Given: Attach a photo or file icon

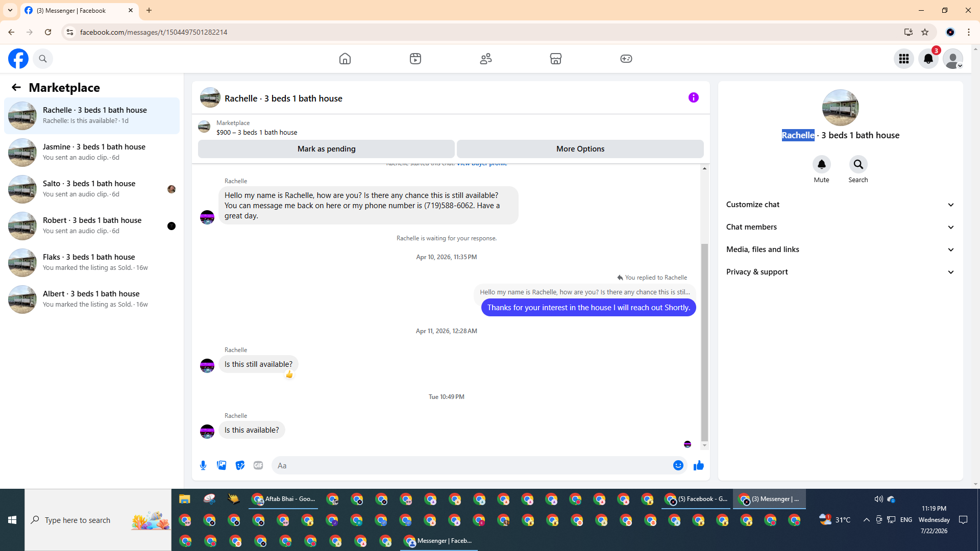Looking at the screenshot, I should point(222,465).
